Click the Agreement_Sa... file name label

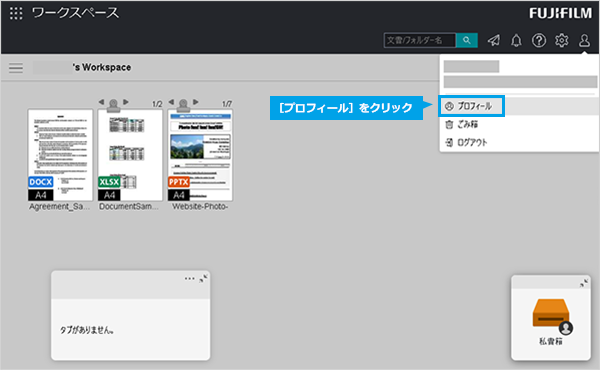[60, 207]
